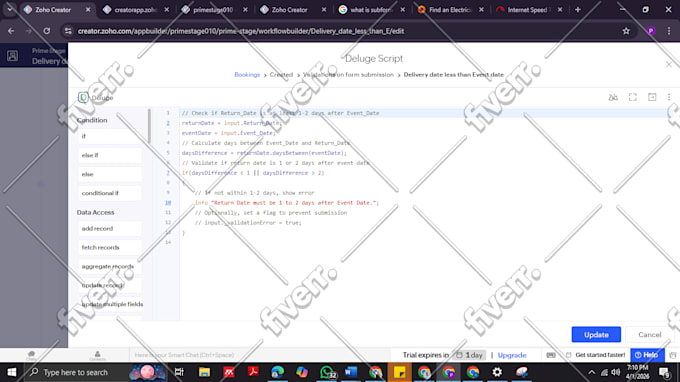Image resolution: width=680 pixels, height=382 pixels.
Task: Click the Bookings breadcrumb link
Action: click(x=247, y=75)
